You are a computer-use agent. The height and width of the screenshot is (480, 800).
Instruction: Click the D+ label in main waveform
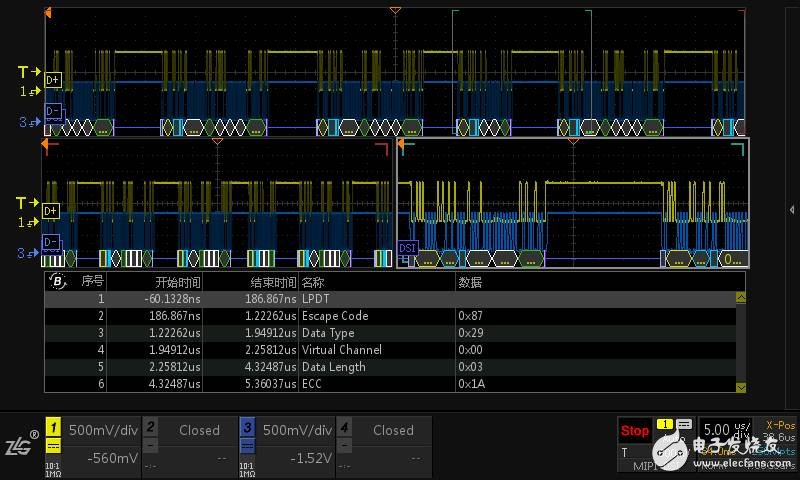coord(53,80)
